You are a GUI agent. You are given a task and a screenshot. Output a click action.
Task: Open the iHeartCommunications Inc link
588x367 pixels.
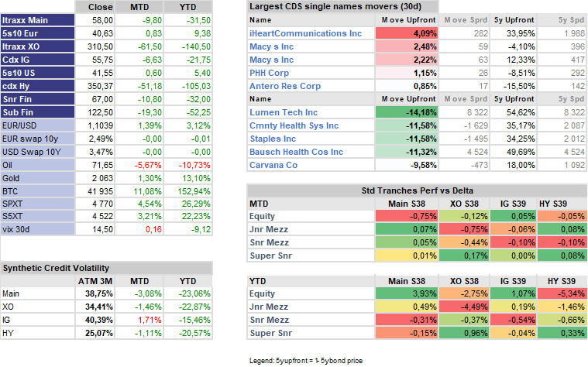coord(306,33)
